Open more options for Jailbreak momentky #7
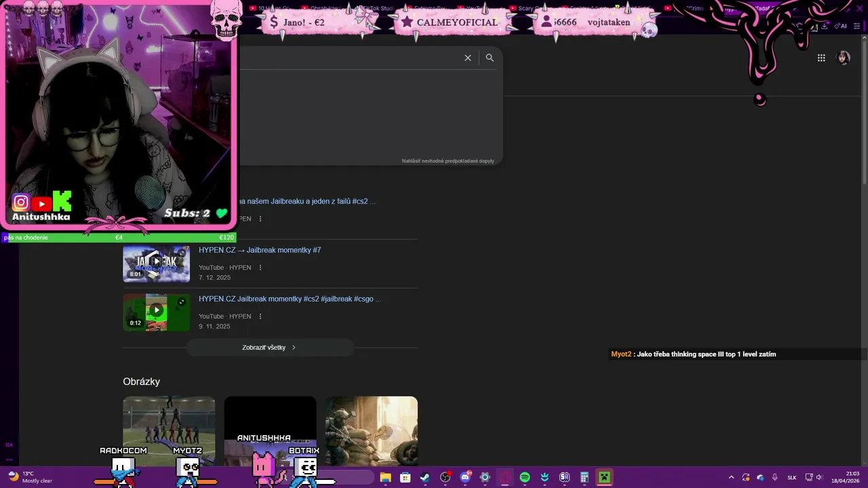 [x=260, y=268]
